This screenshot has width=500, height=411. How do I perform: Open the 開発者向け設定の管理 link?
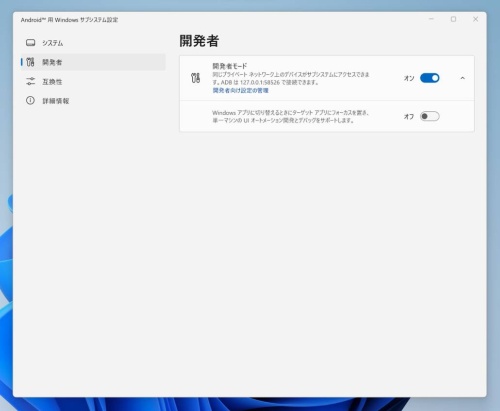pyautogui.click(x=240, y=91)
